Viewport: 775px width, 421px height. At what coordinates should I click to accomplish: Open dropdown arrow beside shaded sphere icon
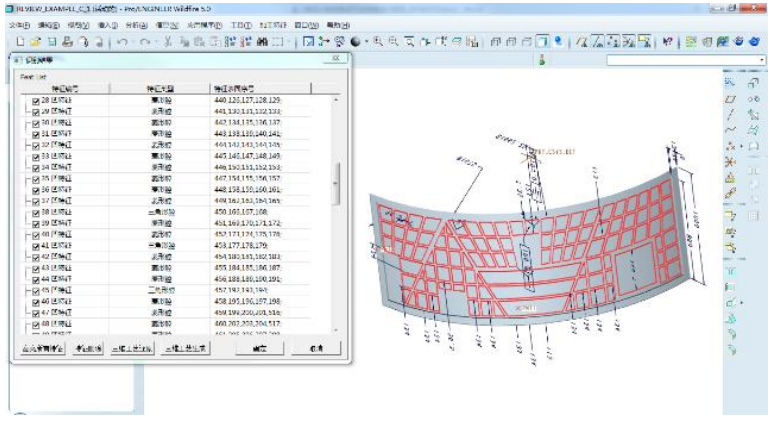pos(367,42)
